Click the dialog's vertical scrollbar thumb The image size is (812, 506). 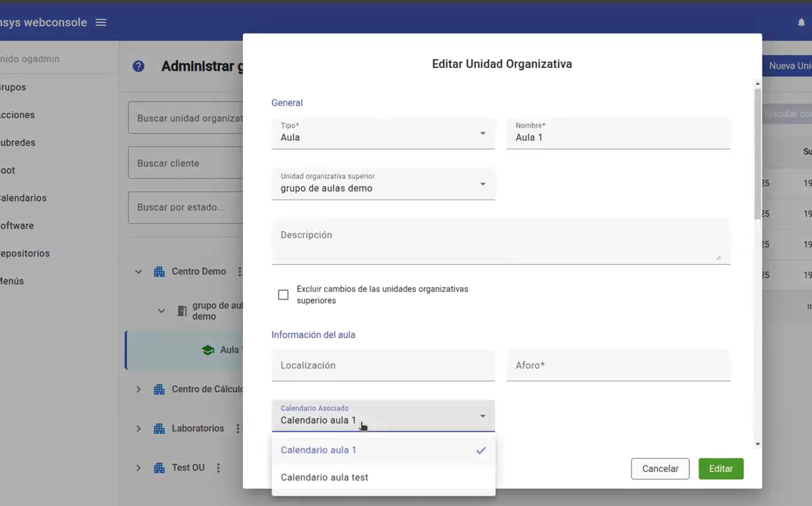[757, 153]
